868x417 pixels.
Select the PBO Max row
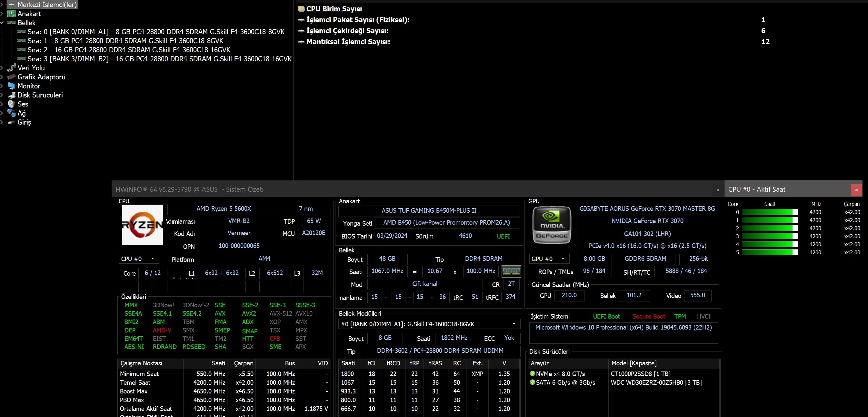point(224,400)
